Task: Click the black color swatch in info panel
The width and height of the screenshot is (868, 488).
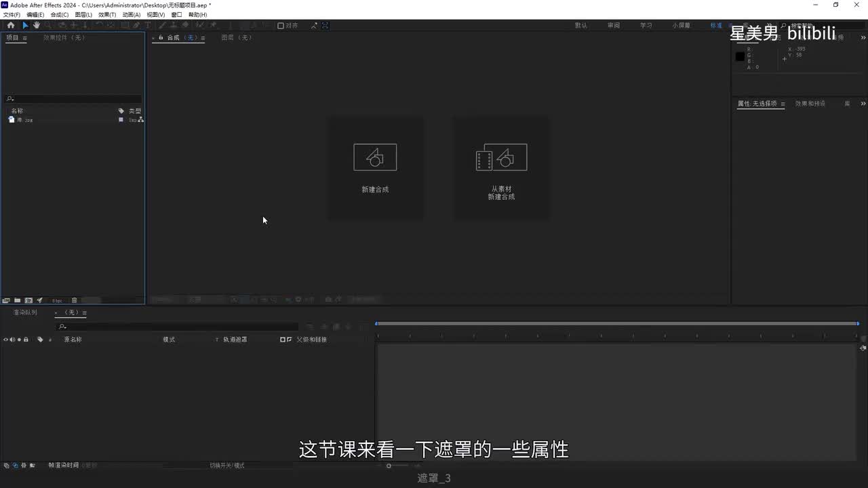Action: pyautogui.click(x=740, y=56)
